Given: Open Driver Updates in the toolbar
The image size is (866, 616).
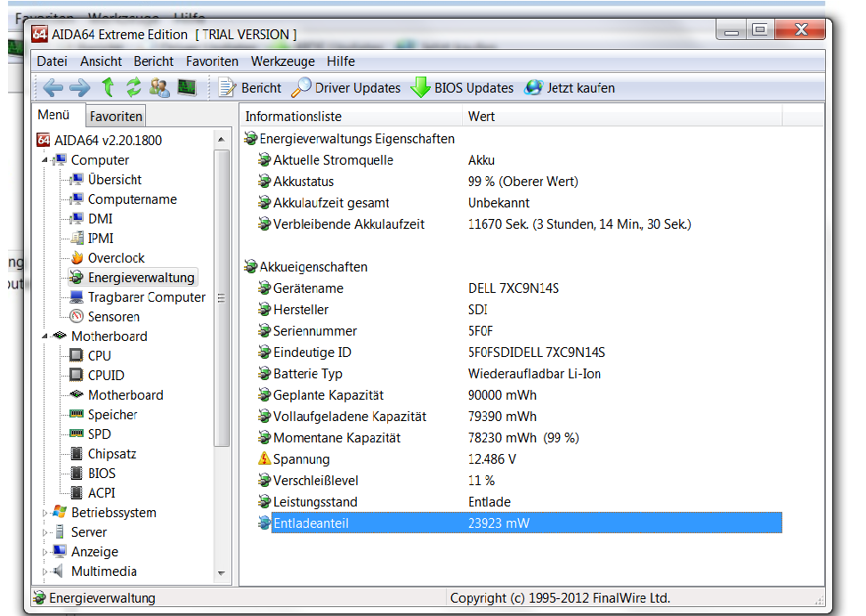Looking at the screenshot, I should (346, 88).
